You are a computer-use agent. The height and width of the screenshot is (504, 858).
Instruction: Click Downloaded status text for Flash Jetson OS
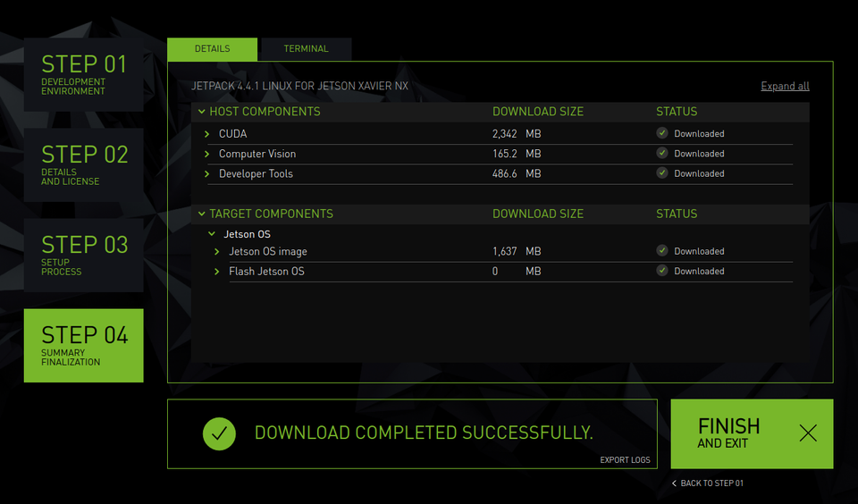coord(699,272)
